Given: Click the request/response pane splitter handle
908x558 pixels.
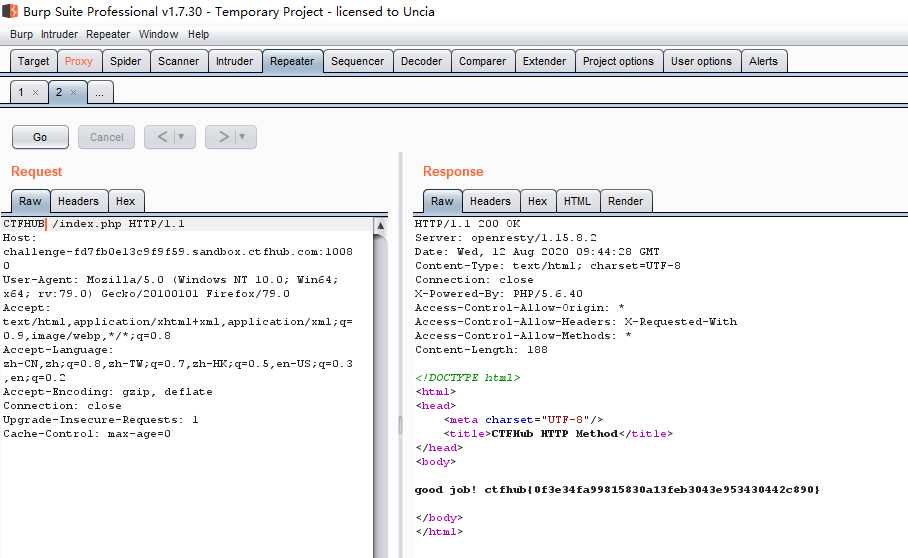Looking at the screenshot, I should [x=400, y=425].
